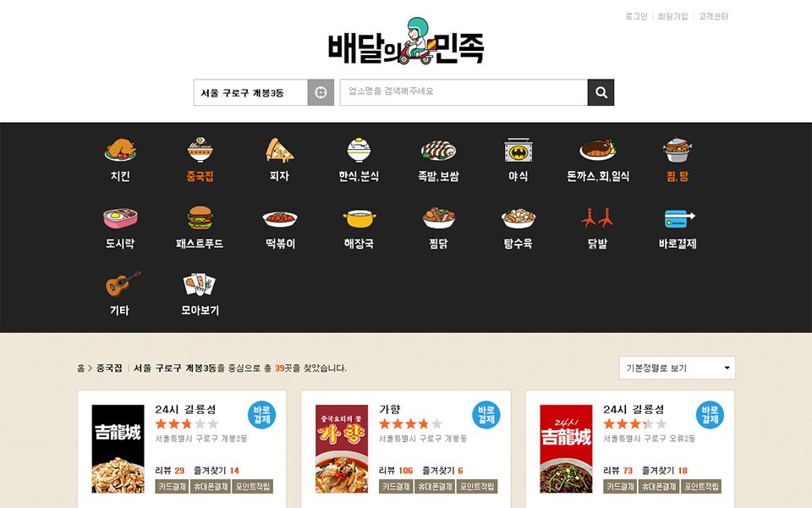The image size is (812, 508).
Task: Select the 야식 late-night food icon
Action: pos(518,151)
